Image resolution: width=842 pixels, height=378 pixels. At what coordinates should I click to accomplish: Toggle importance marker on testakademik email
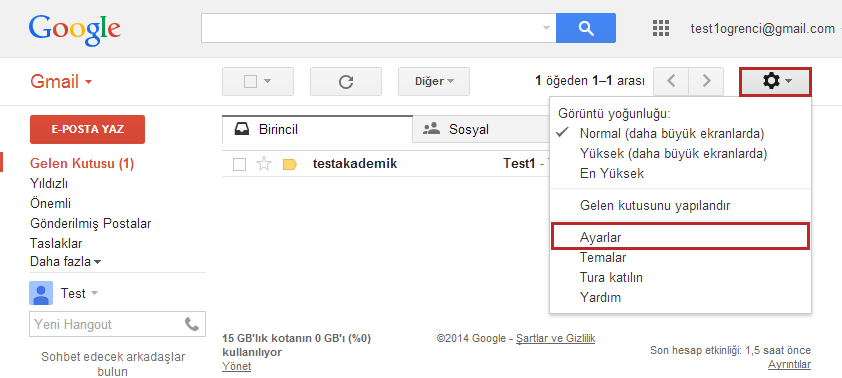click(289, 165)
